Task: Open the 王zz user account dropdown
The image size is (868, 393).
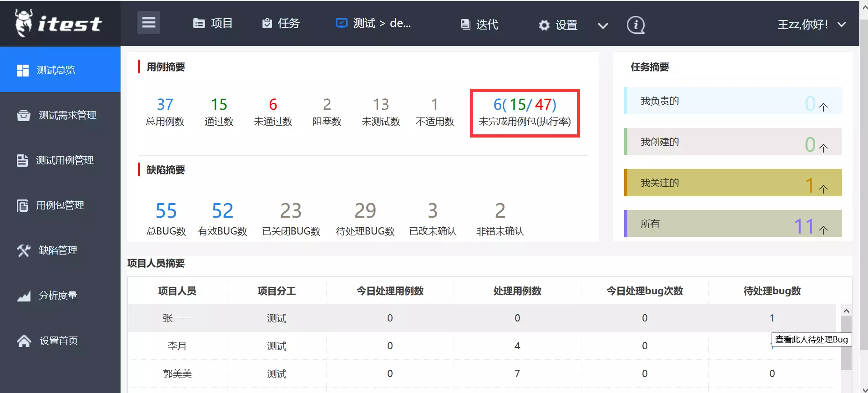Action: click(811, 24)
